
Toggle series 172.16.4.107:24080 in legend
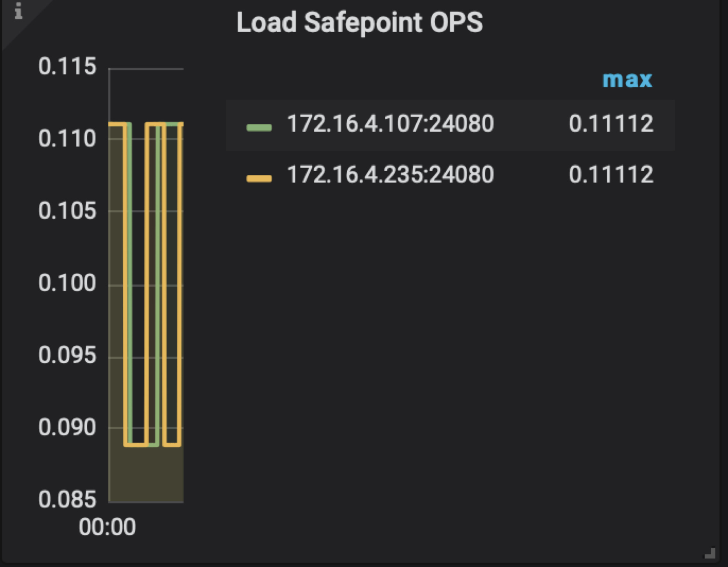tap(390, 124)
